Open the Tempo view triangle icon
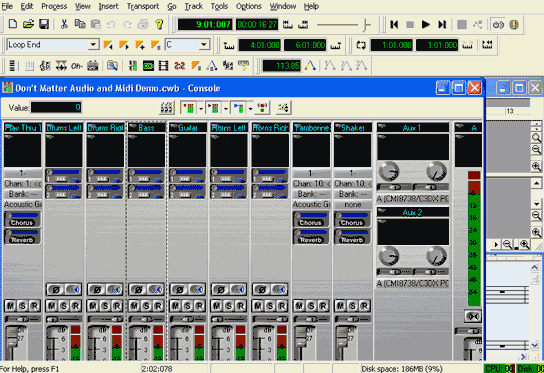This screenshot has width=544, height=373. [211, 66]
